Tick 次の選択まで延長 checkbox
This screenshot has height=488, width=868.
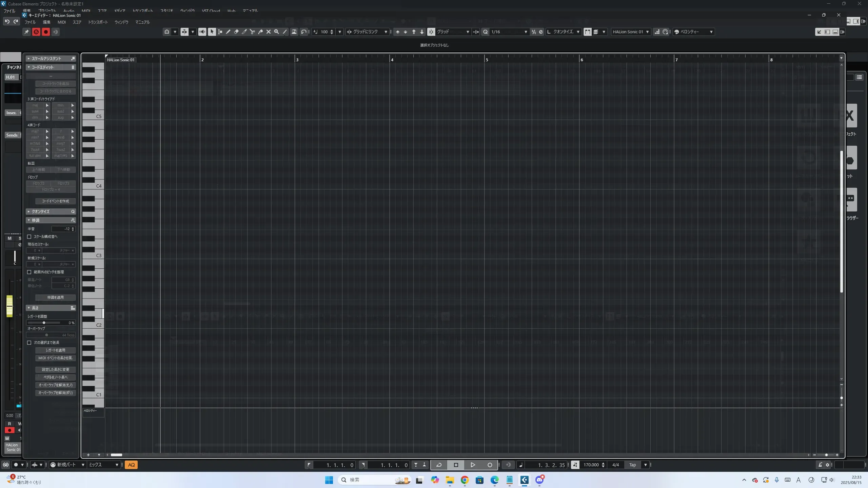pos(29,343)
